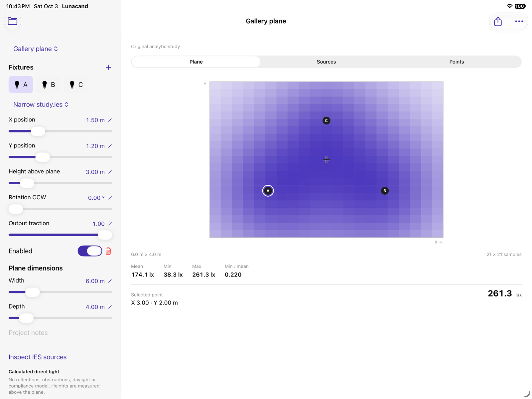Tap the share export icon
The image size is (532, 399).
click(x=498, y=21)
